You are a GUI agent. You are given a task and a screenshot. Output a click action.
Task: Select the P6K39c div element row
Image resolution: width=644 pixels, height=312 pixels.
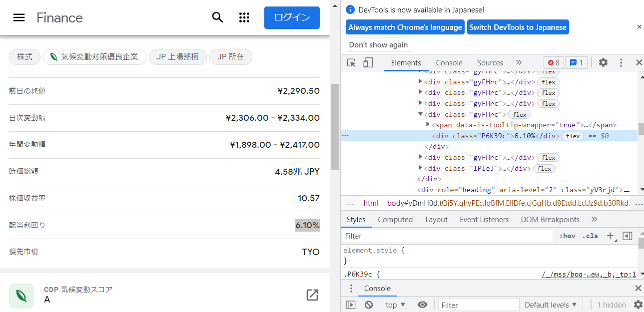[x=489, y=136]
